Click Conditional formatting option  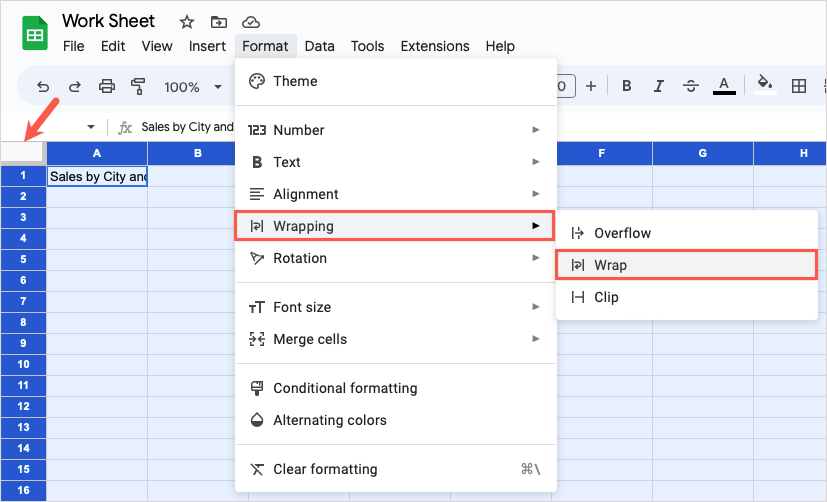click(345, 388)
